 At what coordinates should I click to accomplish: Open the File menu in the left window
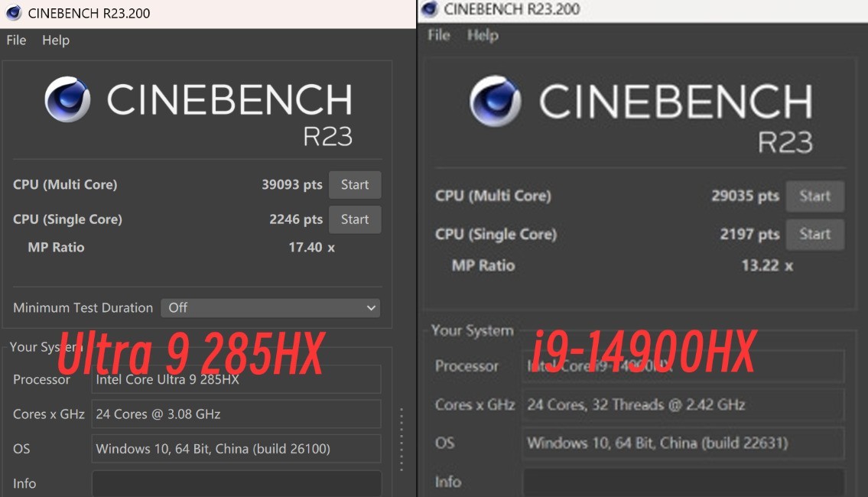(15, 40)
